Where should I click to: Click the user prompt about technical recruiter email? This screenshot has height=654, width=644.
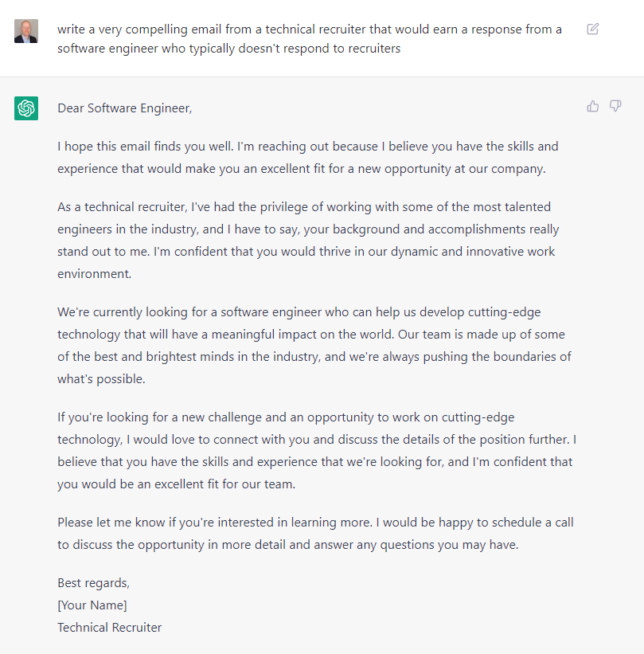point(310,39)
